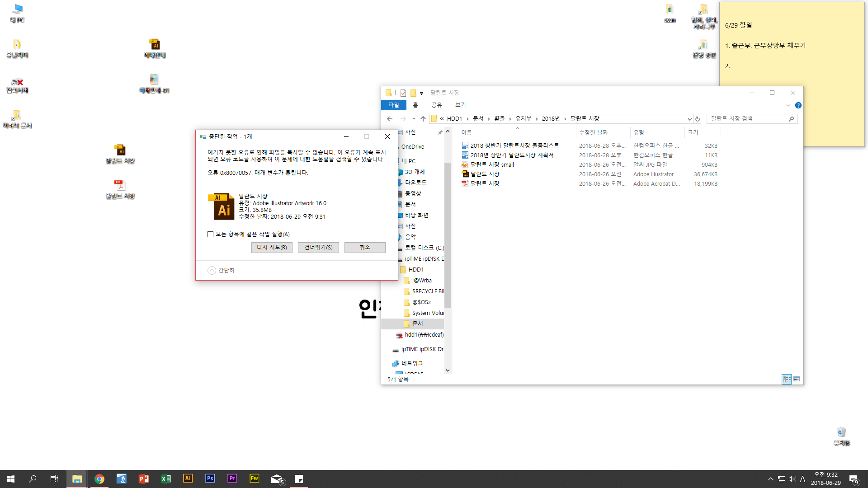This screenshot has width=868, height=488.
Task: Launch Fireworks from the taskbar
Action: tap(254, 479)
